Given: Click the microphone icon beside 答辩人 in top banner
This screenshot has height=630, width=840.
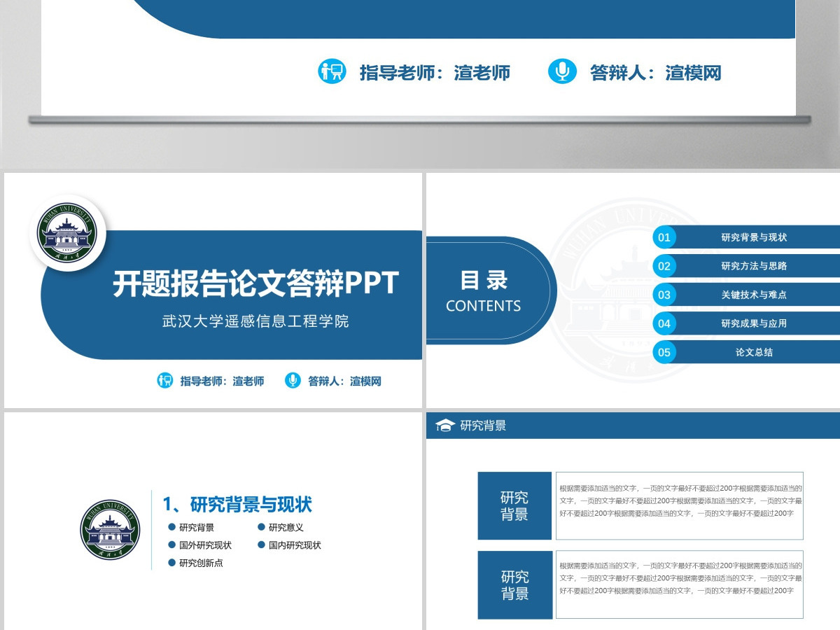Looking at the screenshot, I should (562, 71).
